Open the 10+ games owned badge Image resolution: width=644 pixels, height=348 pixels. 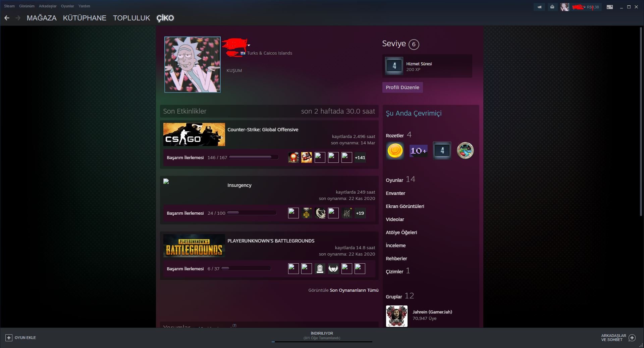click(x=418, y=151)
